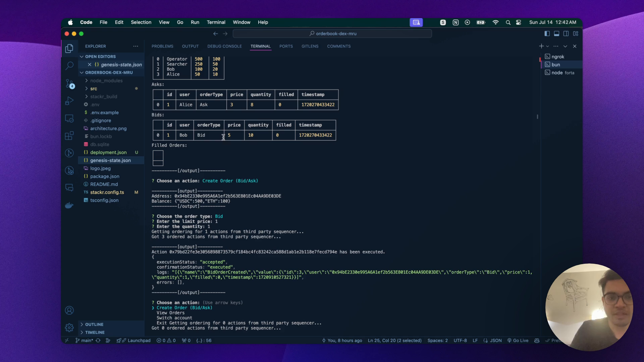
Task: Open the Manage gear icon
Action: point(69,327)
